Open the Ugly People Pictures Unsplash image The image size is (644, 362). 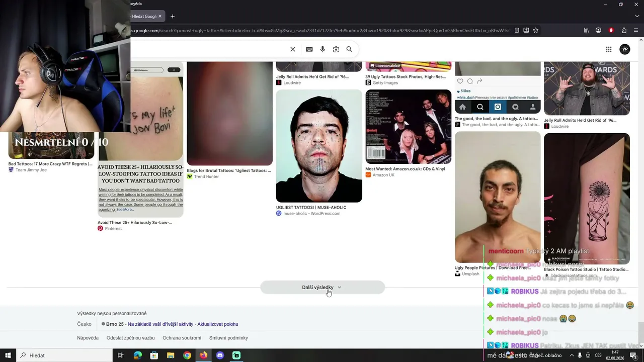(498, 198)
